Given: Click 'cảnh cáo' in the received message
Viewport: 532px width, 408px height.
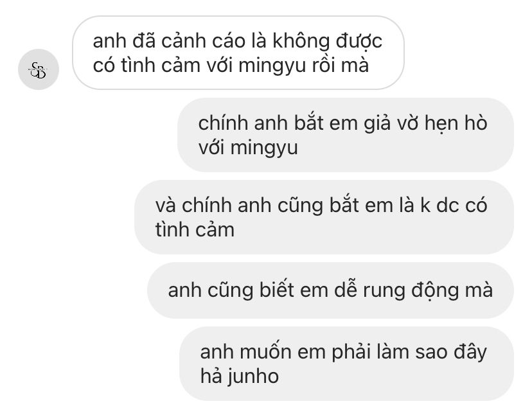Looking at the screenshot, I should point(203,41).
